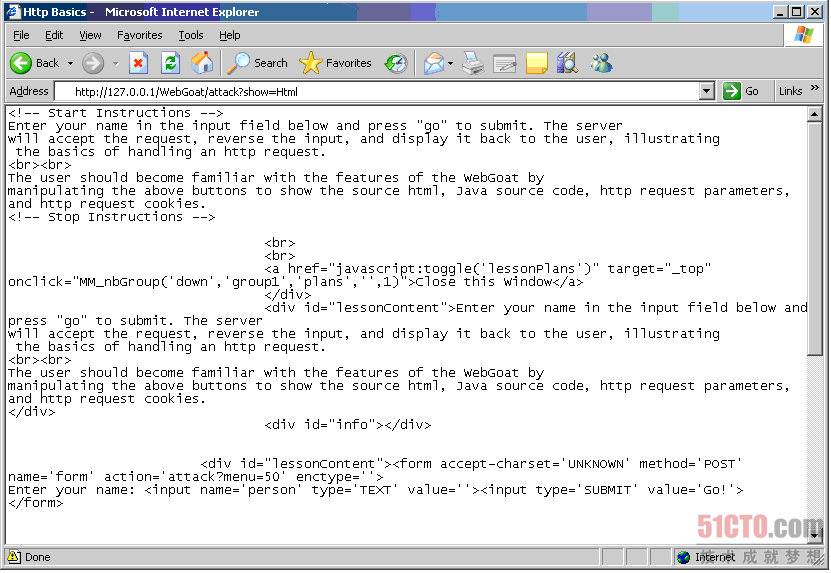This screenshot has height=573, width=831.
Task: Expand the Mail dropdown arrow
Action: (450, 64)
